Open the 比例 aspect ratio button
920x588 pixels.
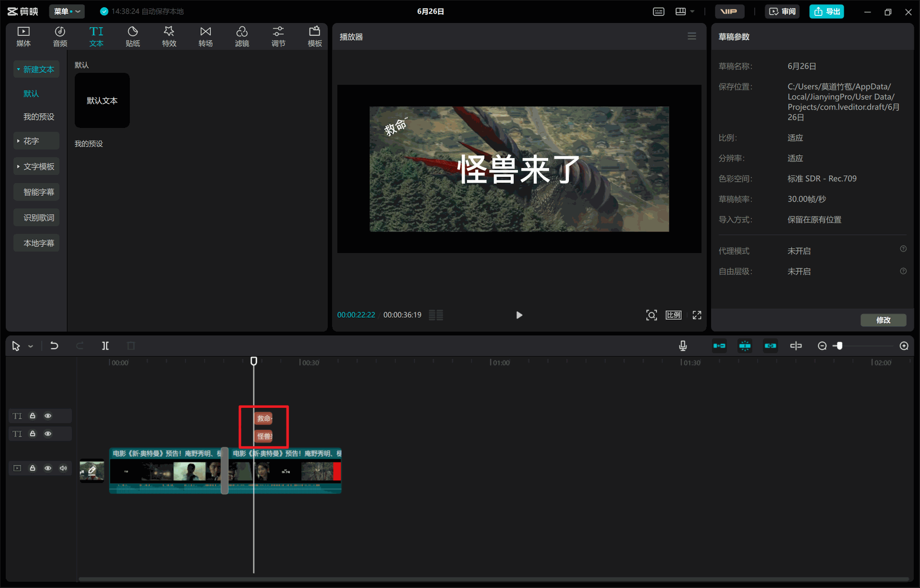[673, 315]
